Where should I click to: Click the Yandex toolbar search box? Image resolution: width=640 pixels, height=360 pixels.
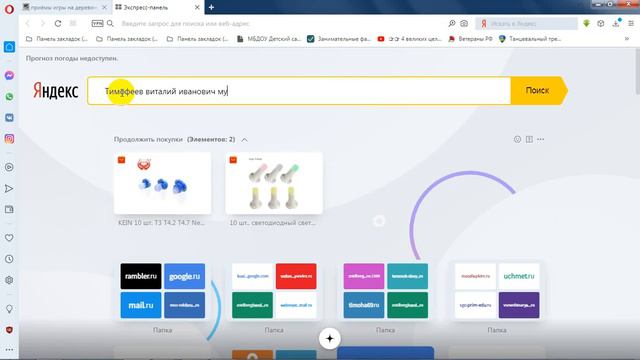coord(527,24)
